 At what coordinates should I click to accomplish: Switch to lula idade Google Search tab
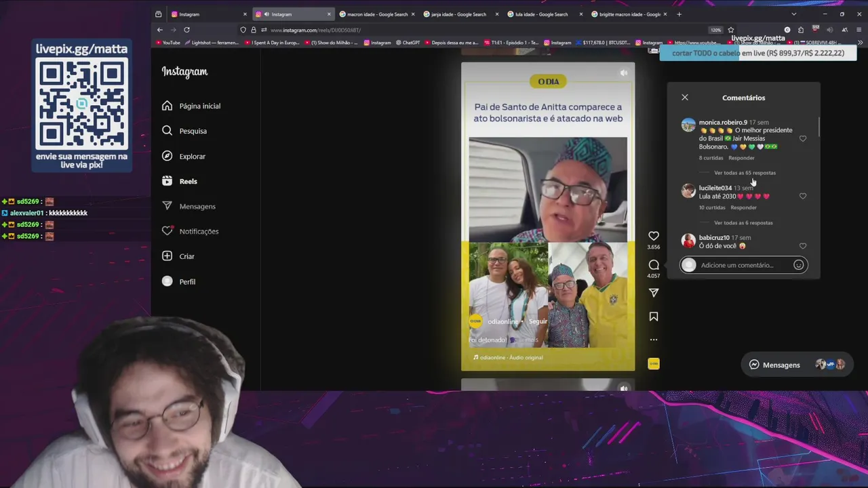pyautogui.click(x=545, y=14)
